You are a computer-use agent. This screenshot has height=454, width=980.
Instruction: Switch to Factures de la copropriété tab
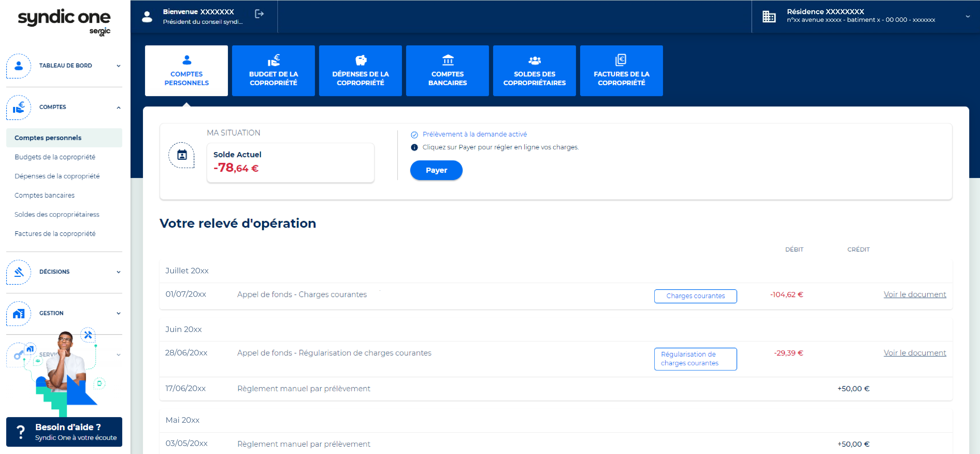tap(622, 71)
